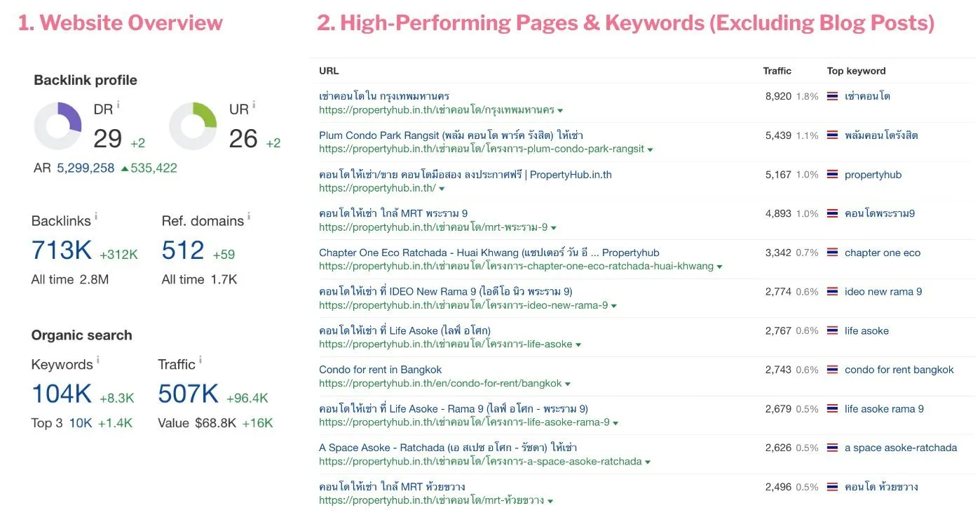
Task: Click the Top keyword column header
Action: tap(857, 71)
